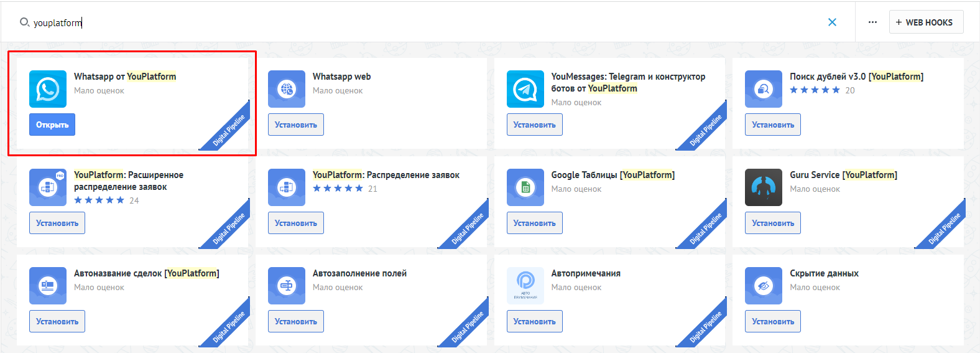Install the Guru Service widget
The width and height of the screenshot is (980, 353).
point(773,223)
